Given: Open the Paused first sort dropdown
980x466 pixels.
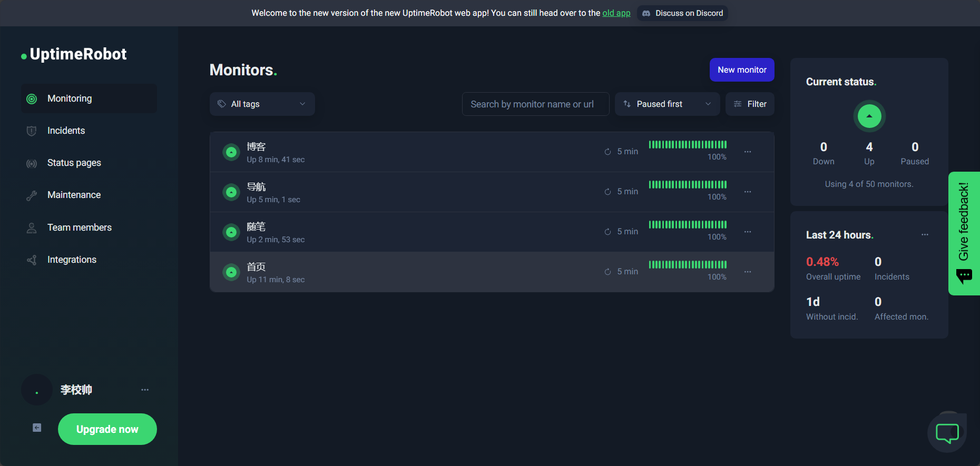Looking at the screenshot, I should pyautogui.click(x=667, y=104).
